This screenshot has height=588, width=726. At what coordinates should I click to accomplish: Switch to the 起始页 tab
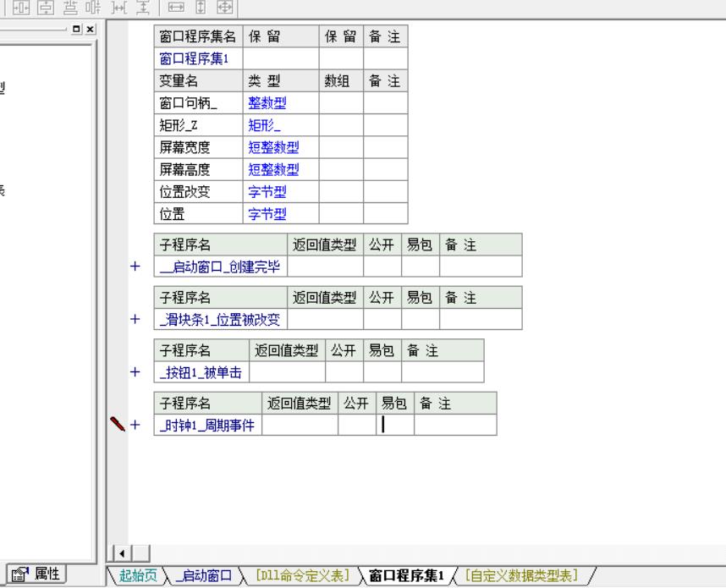[x=137, y=576]
